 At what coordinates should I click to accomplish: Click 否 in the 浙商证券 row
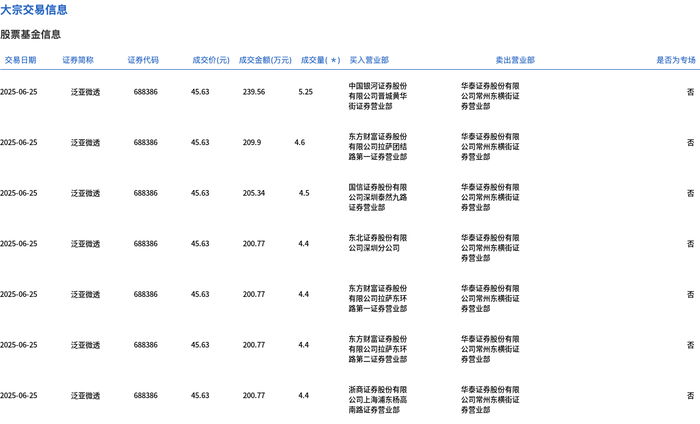(691, 395)
